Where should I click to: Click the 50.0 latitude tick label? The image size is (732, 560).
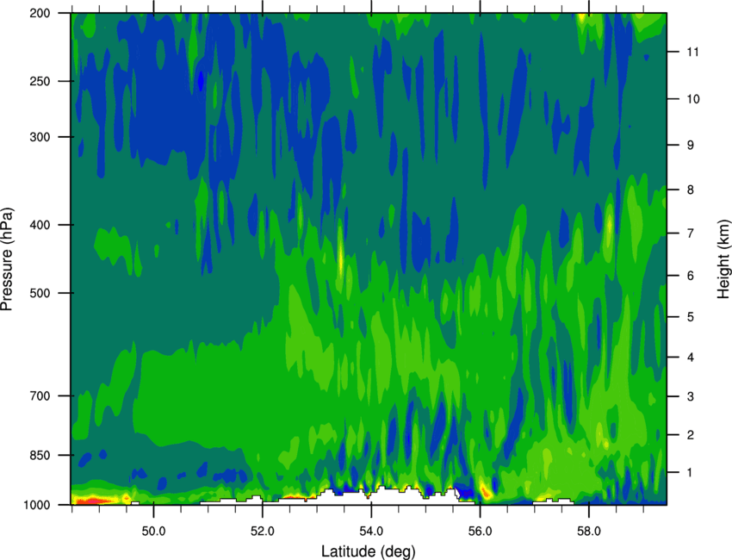pos(153,531)
